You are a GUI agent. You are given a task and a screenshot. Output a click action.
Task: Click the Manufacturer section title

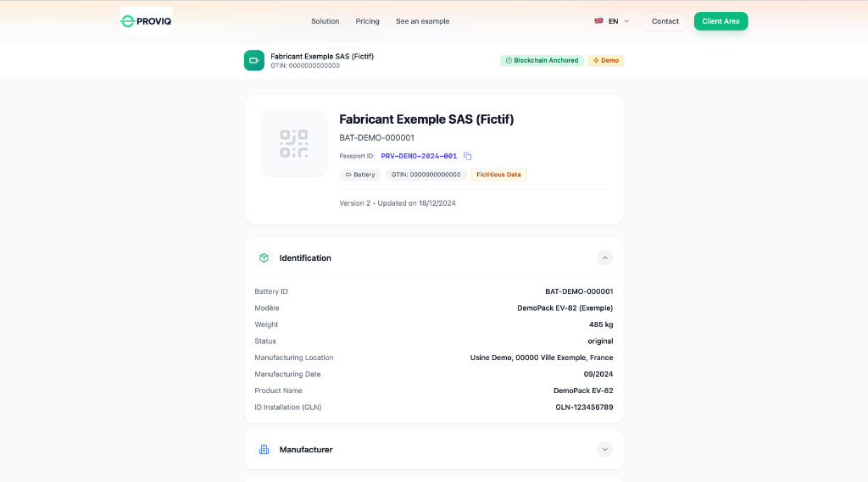pos(306,449)
